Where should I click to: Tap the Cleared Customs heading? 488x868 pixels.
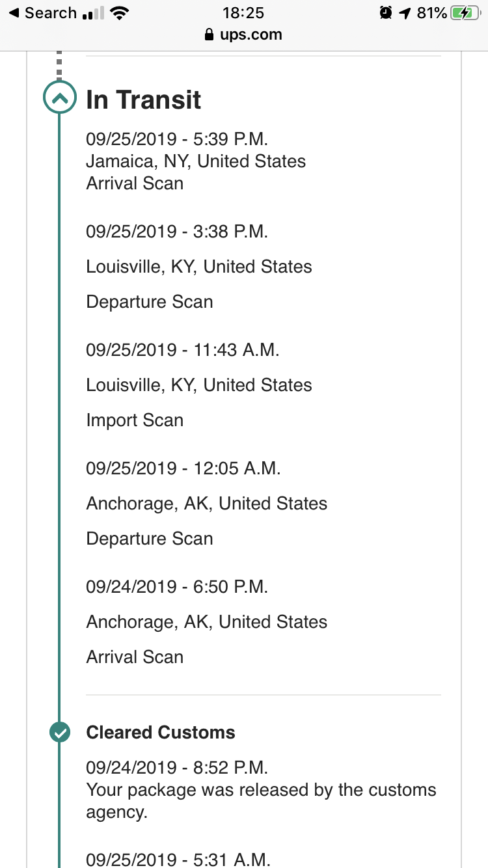161,733
